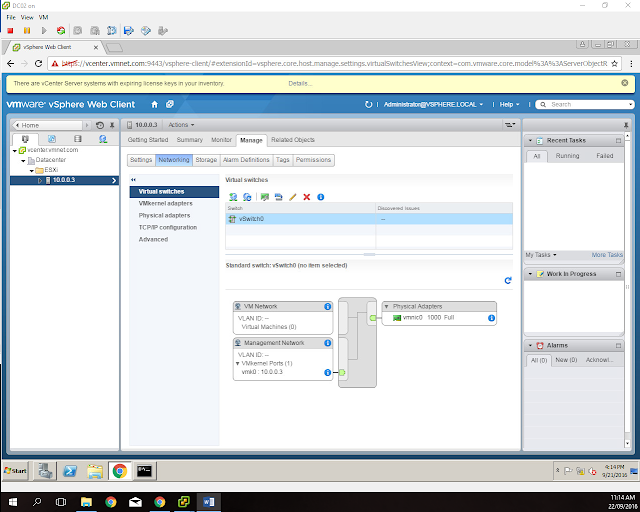
Task: Collapse the Datacenter tree node
Action: coord(23,161)
